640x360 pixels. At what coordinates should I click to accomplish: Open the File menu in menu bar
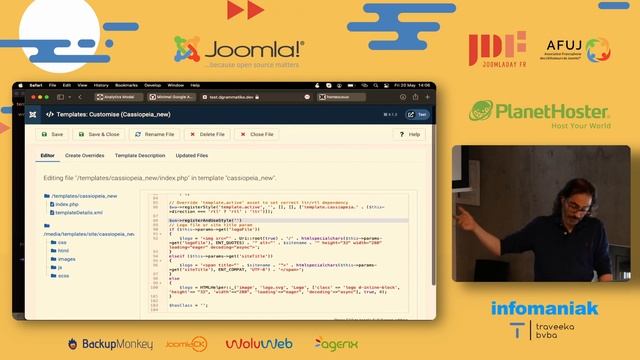pos(52,85)
